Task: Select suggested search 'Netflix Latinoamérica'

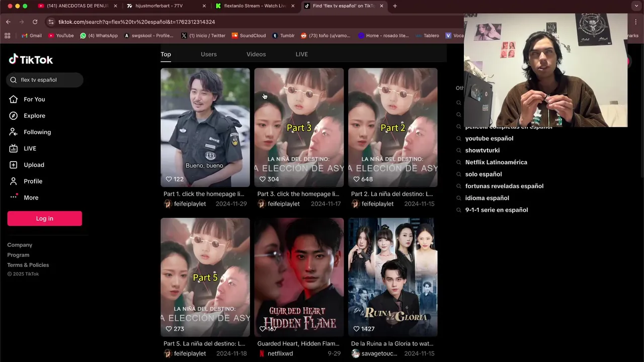Action: point(496,162)
